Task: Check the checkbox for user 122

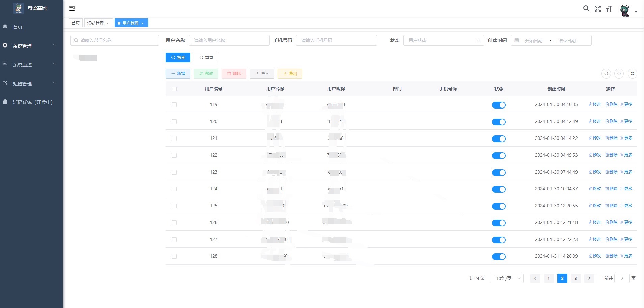Action: [174, 155]
